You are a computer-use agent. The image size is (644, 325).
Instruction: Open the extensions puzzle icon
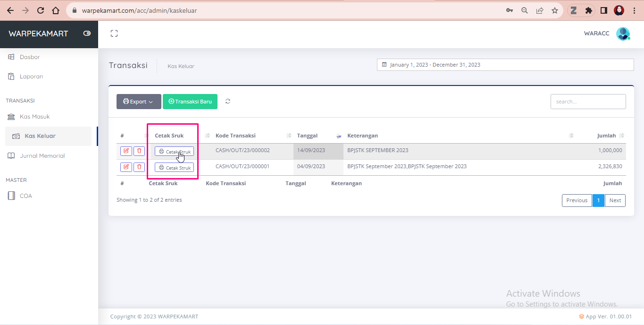pyautogui.click(x=588, y=10)
